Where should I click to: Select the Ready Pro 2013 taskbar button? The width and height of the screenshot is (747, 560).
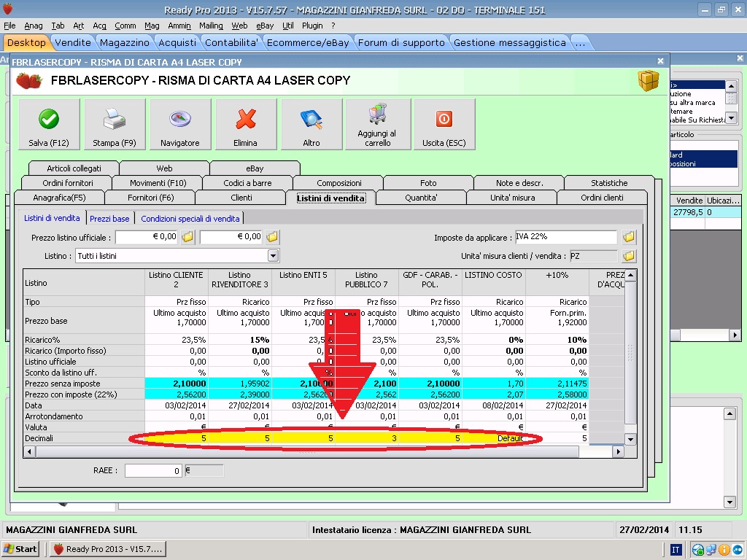pyautogui.click(x=108, y=549)
